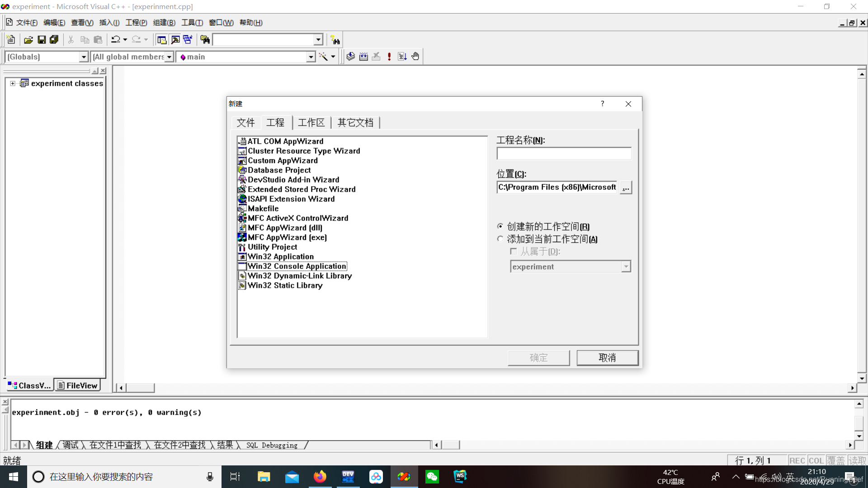
Task: Open the WizardBar actions dropdown arrow
Action: [x=333, y=57]
